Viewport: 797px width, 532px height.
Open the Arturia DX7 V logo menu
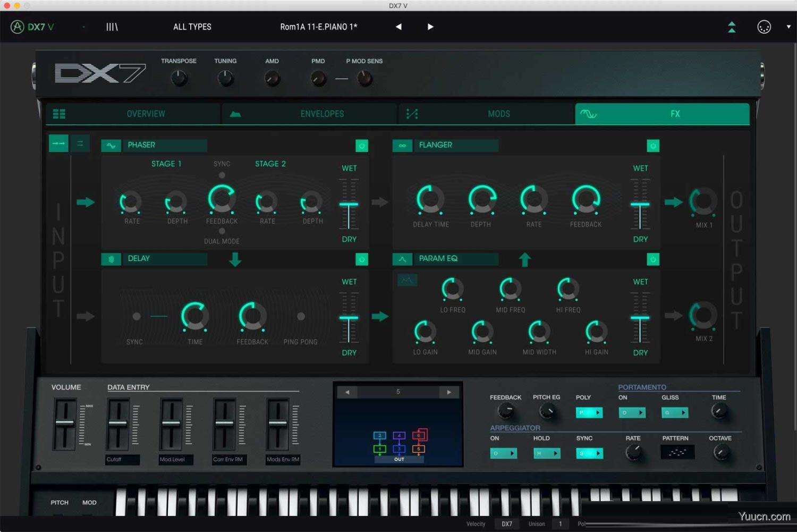[x=32, y=27]
